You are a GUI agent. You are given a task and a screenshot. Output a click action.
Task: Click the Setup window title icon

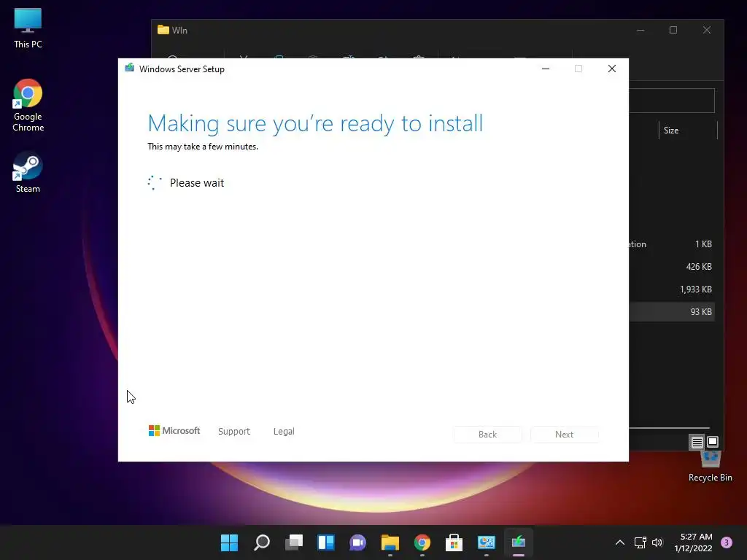130,69
